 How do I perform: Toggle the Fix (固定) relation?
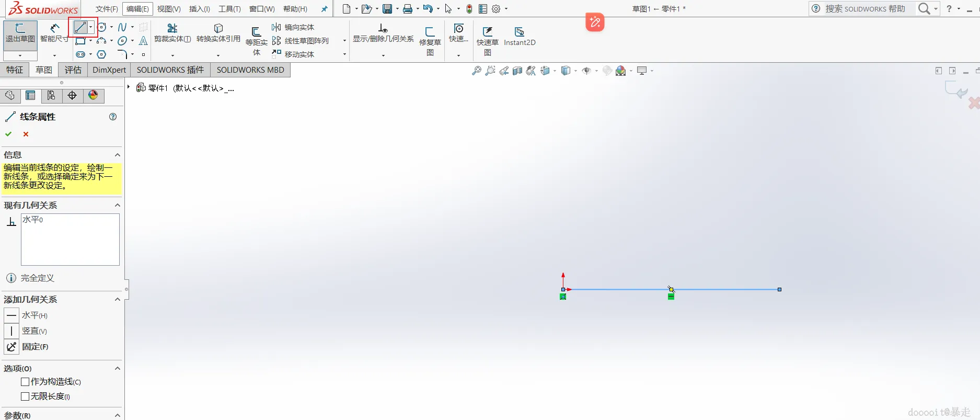(27, 346)
